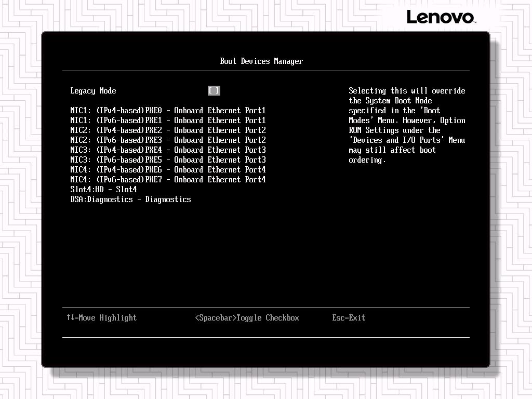The height and width of the screenshot is (399, 532).
Task: Highlight NIC3 IPv4-based PXE4 Ethernet Port3
Action: point(168,150)
